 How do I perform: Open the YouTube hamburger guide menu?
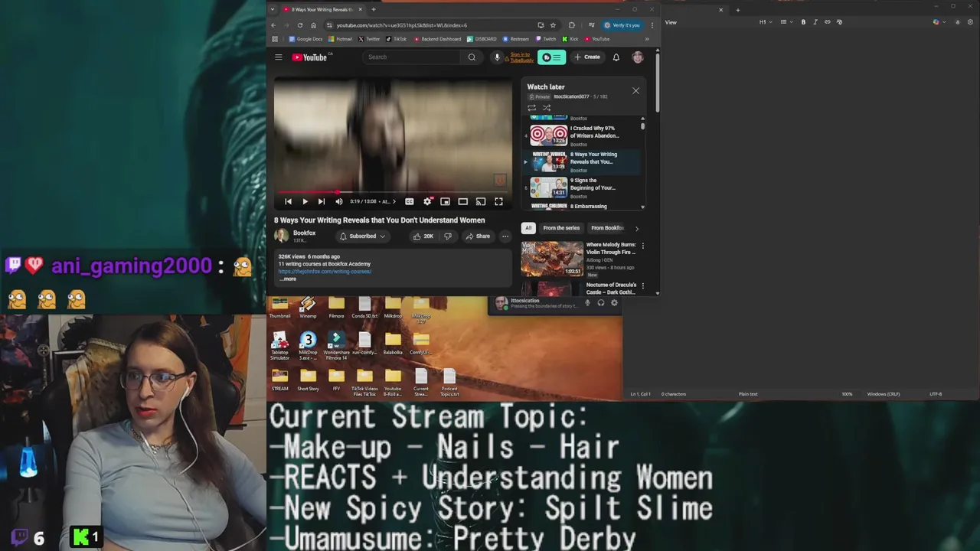pos(279,57)
